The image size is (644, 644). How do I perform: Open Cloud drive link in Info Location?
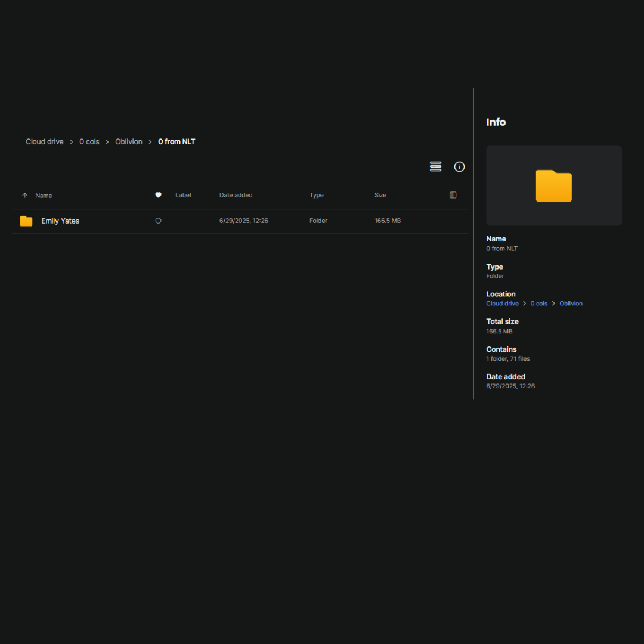pyautogui.click(x=502, y=304)
